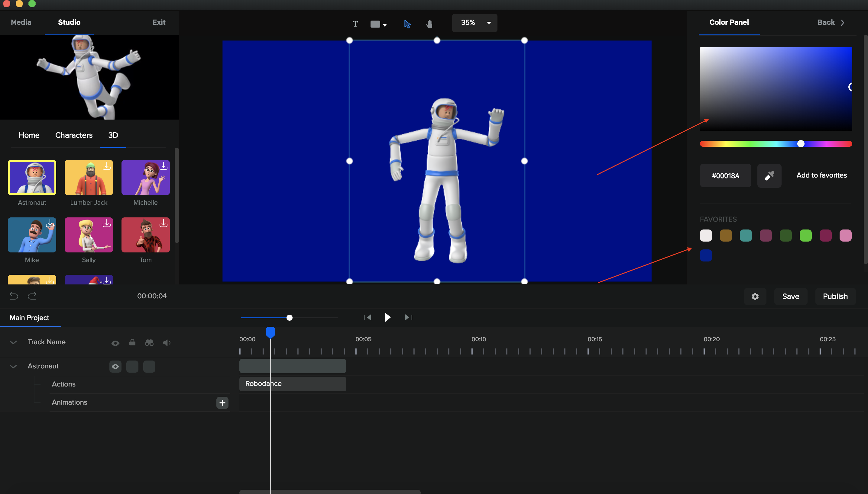The width and height of the screenshot is (868, 494).
Task: Open the Color Panel tab
Action: click(729, 22)
